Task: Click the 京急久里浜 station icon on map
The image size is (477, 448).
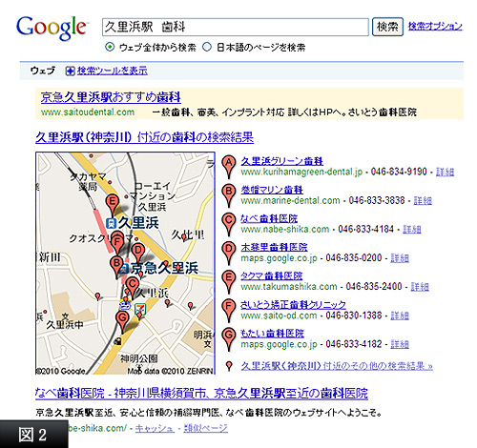Action: [x=125, y=269]
